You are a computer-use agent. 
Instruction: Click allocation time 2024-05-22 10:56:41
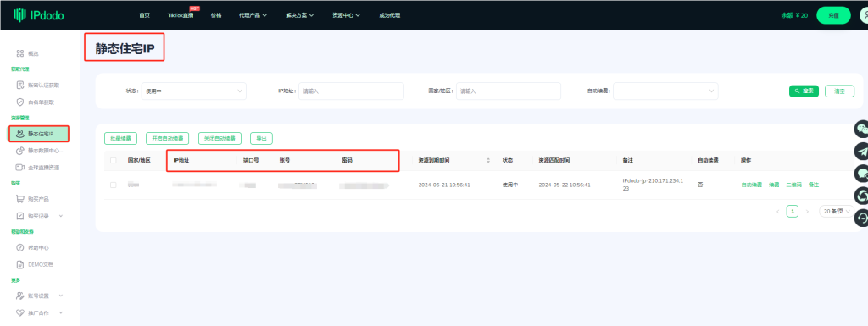coord(564,185)
